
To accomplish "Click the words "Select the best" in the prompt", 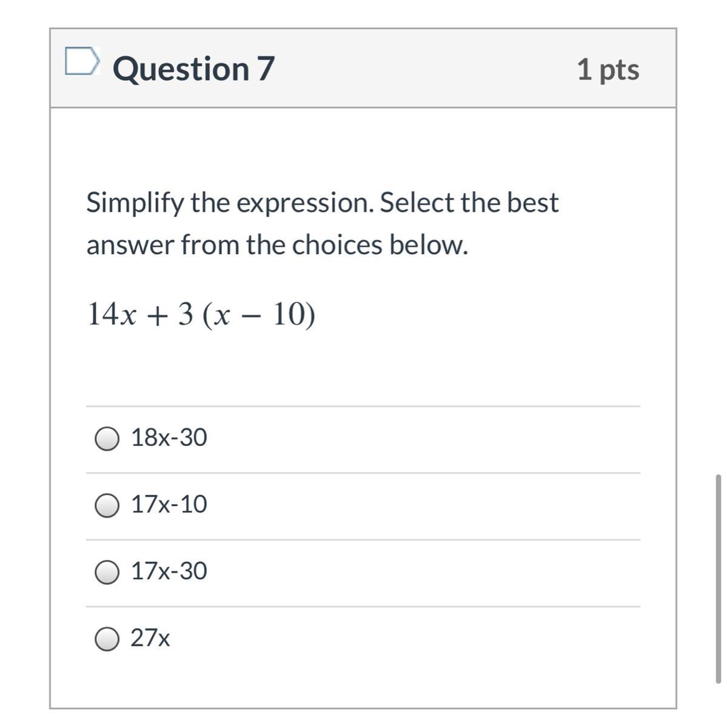I will tap(469, 203).
